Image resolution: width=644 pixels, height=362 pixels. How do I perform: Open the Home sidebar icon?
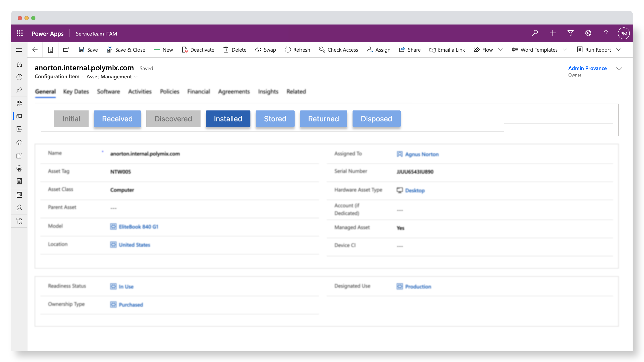(19, 64)
